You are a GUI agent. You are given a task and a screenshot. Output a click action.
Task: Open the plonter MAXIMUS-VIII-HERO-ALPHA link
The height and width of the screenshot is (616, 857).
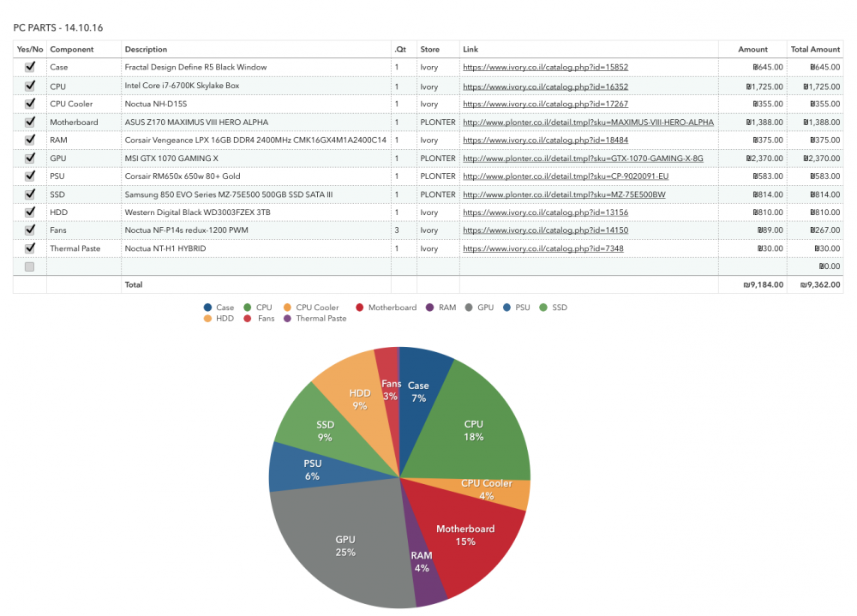pos(588,123)
